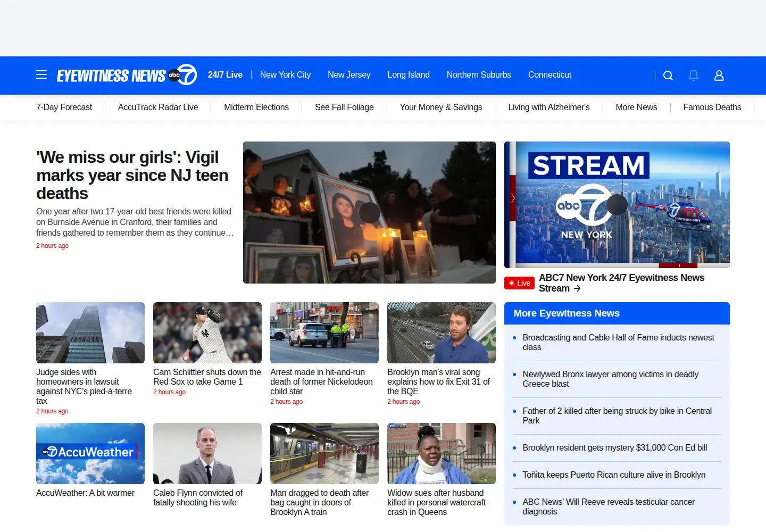
Task: Click the hit-and-run police scene thumbnail
Action: [x=324, y=333]
